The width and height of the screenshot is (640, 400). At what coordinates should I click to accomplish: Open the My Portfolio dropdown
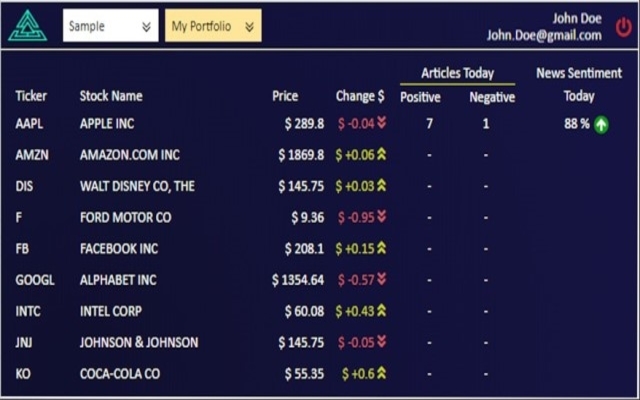coord(213,25)
